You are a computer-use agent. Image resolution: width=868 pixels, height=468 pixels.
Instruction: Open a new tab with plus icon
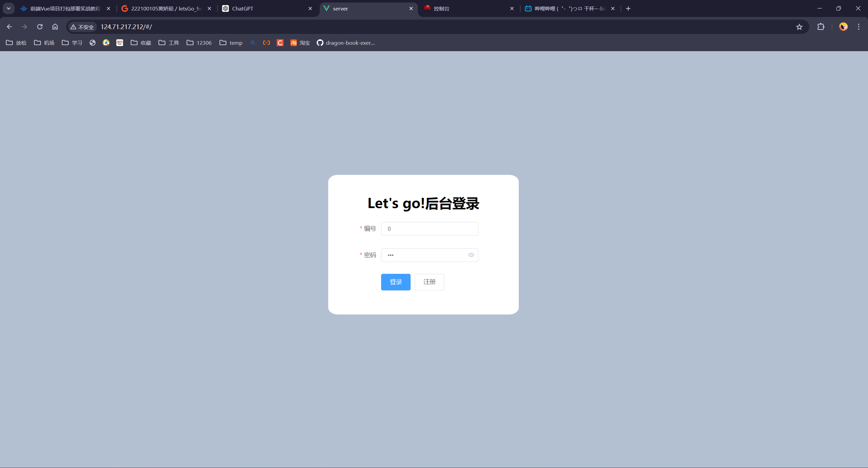(628, 8)
